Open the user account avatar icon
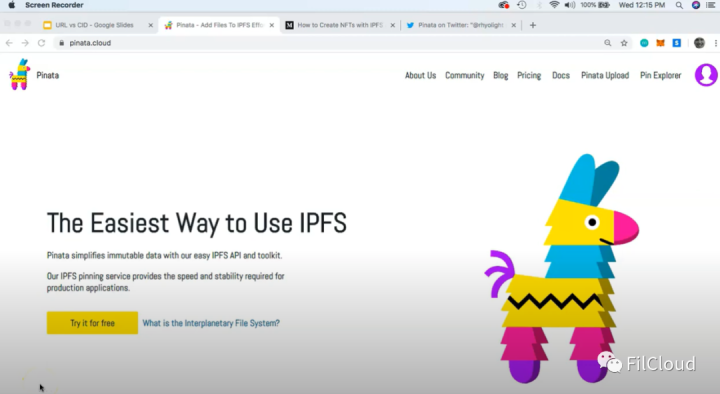 (x=706, y=75)
